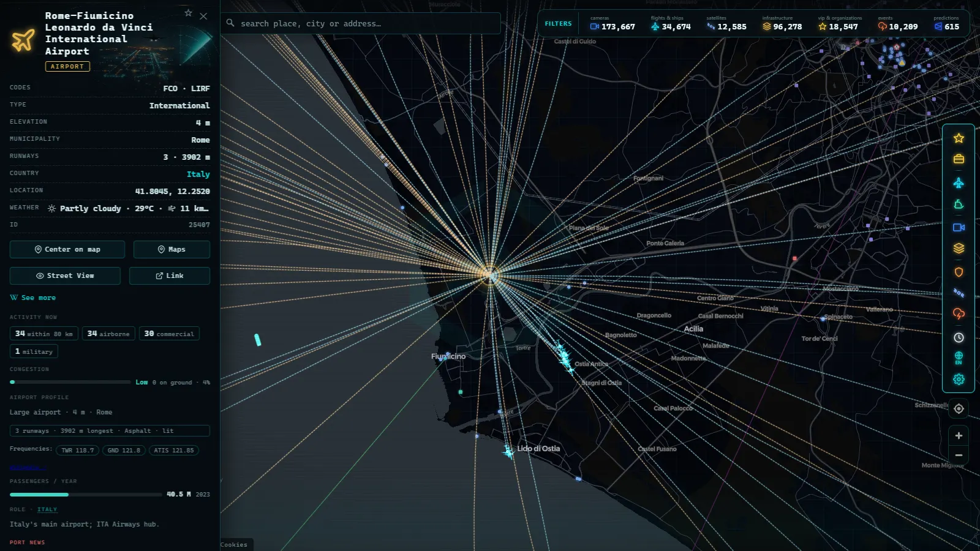Screen dimensions: 980x551
Task: Click the ITALY role link
Action: click(x=47, y=509)
